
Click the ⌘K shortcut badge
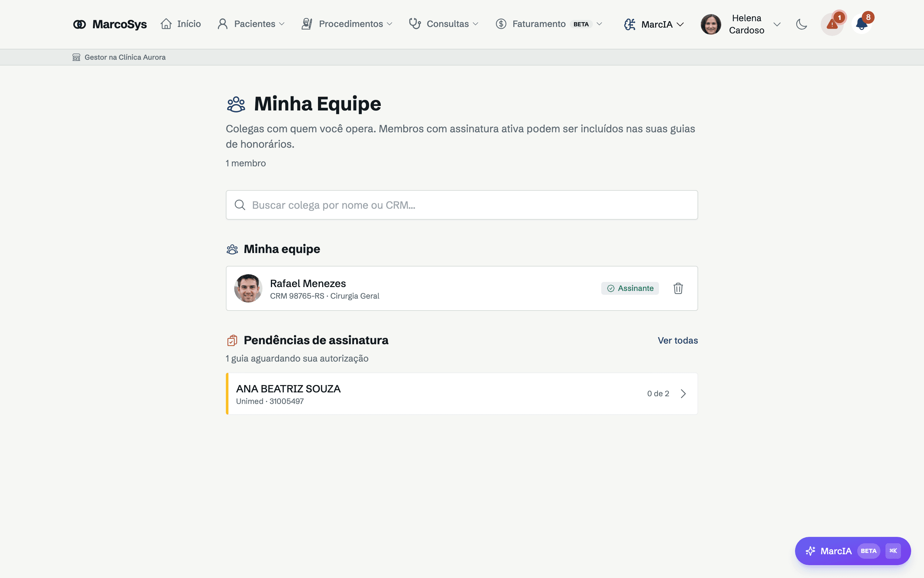(893, 551)
